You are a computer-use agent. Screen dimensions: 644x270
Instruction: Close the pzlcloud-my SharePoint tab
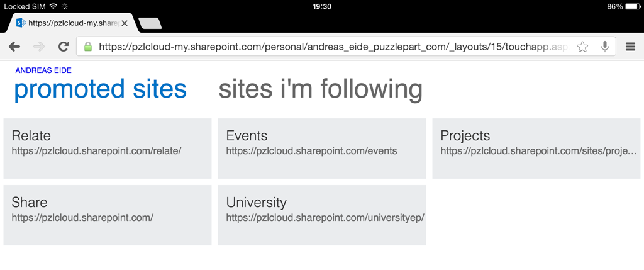(x=125, y=23)
